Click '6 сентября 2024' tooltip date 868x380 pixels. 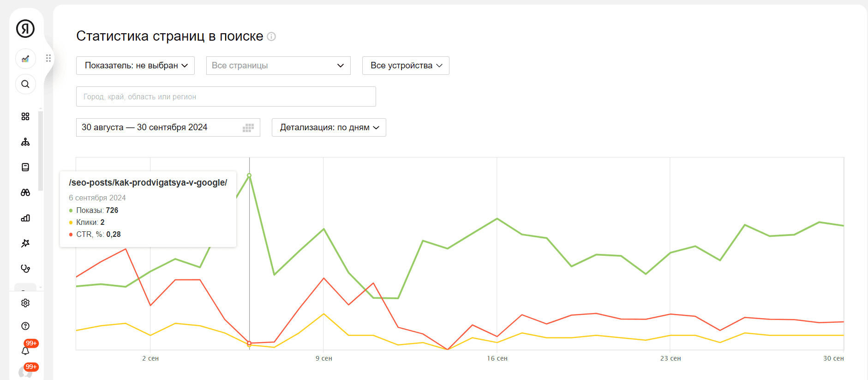coord(97,198)
